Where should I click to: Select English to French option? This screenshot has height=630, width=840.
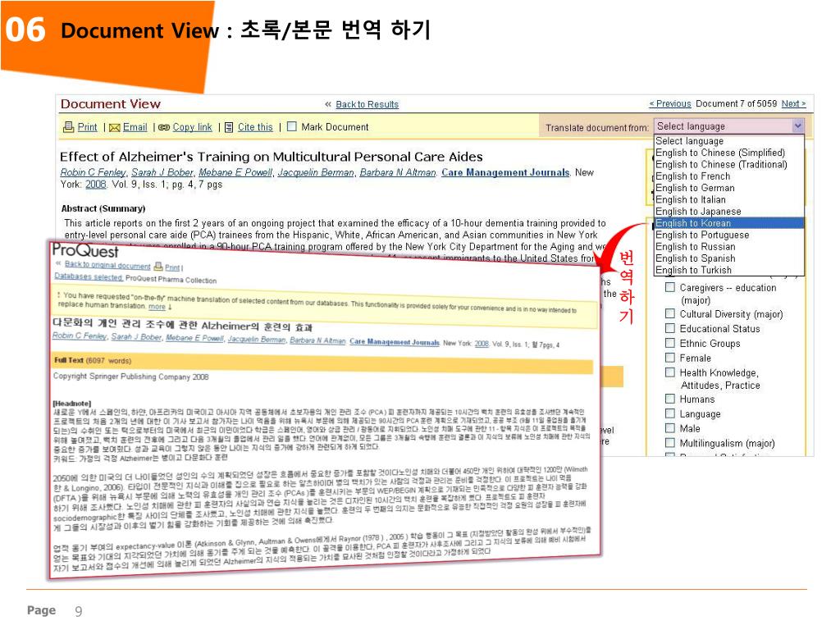pyautogui.click(x=729, y=176)
